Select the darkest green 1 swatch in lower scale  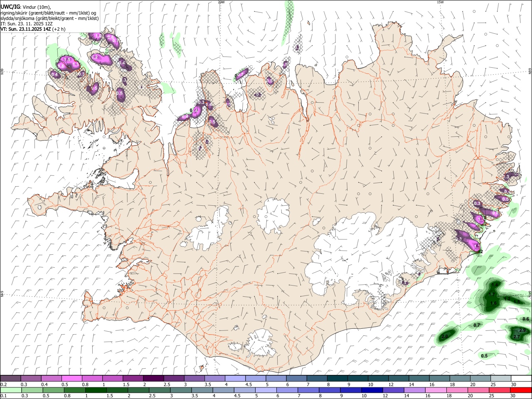tap(96, 390)
